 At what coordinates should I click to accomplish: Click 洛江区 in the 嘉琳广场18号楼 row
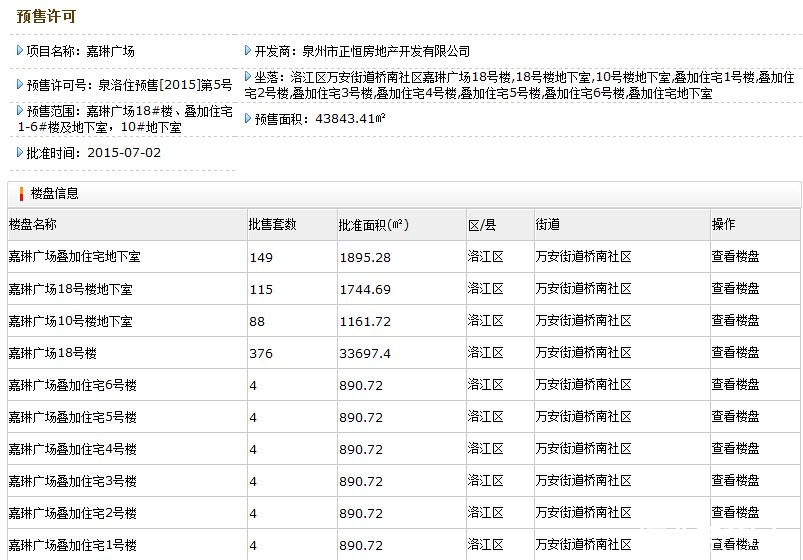pos(485,352)
